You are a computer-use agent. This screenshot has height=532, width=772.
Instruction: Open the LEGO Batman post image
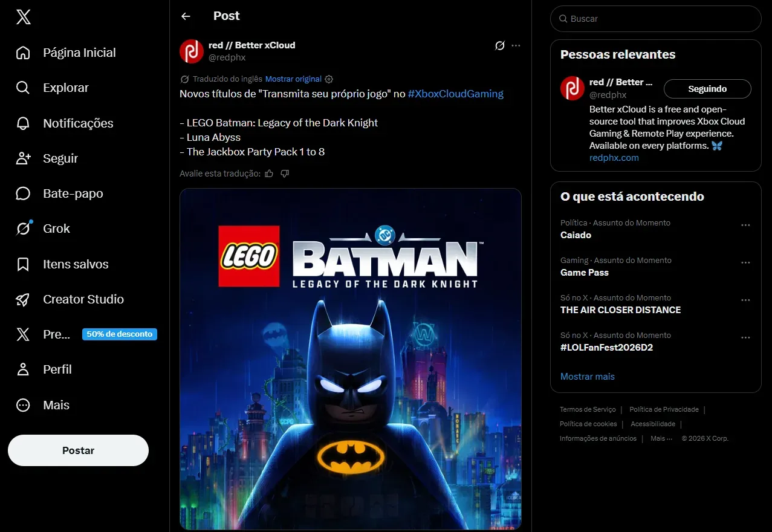pos(351,359)
